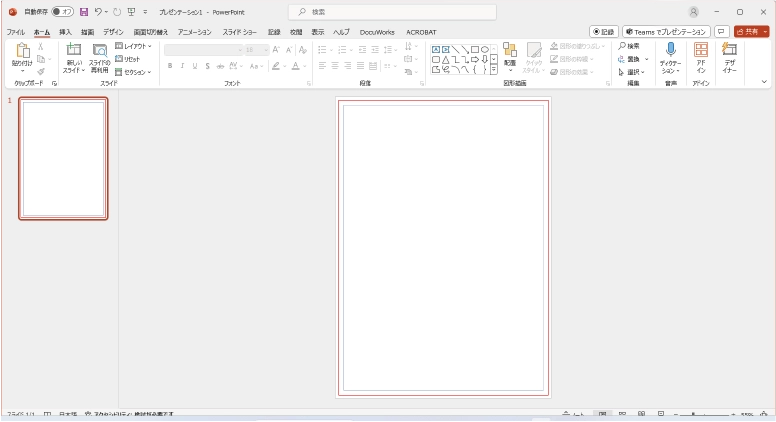
Task: Click the リセット (Reset) button
Action: [128, 59]
